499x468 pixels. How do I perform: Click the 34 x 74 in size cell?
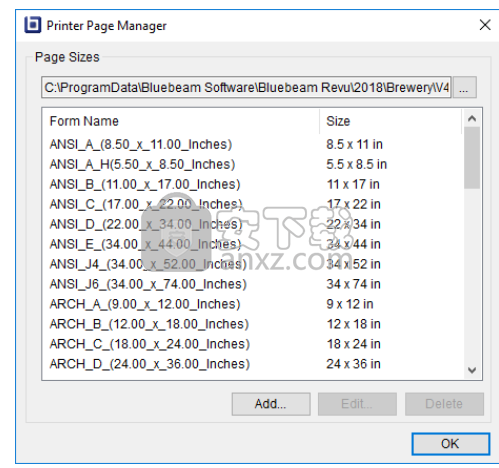(353, 284)
